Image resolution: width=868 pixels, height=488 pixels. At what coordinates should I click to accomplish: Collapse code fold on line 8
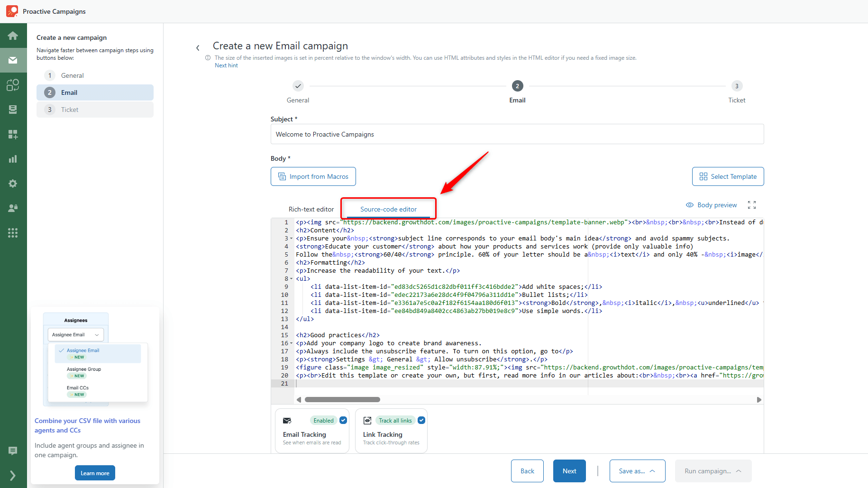[x=292, y=279]
